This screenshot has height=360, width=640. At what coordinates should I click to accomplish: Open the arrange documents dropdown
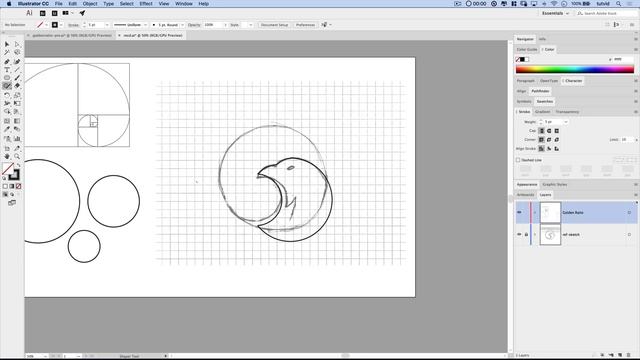click(67, 13)
